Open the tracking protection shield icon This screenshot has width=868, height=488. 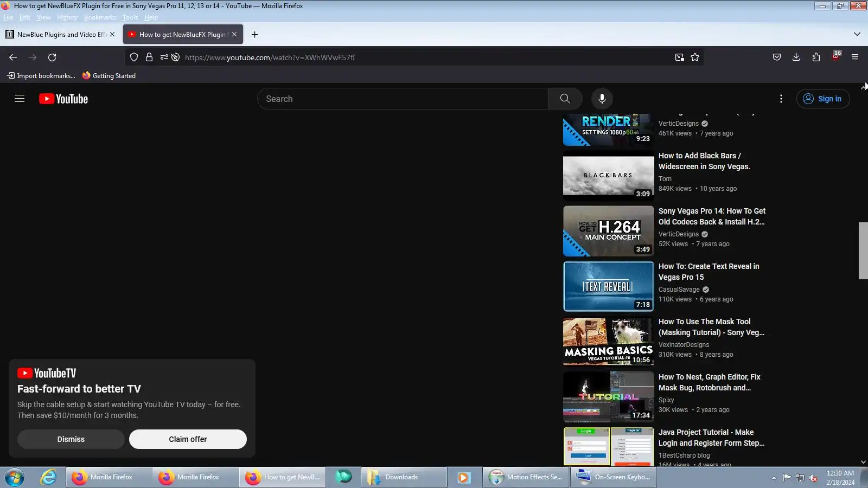point(134,57)
